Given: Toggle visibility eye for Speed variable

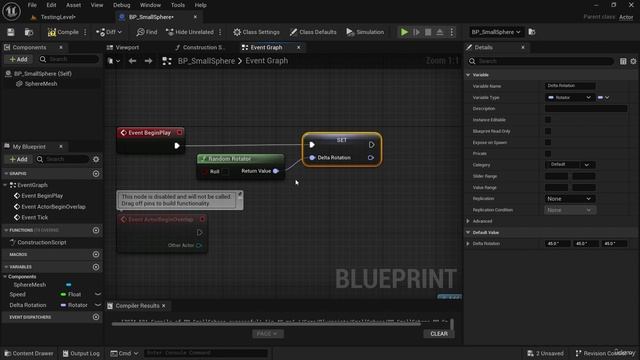Looking at the screenshot, I should [98, 294].
